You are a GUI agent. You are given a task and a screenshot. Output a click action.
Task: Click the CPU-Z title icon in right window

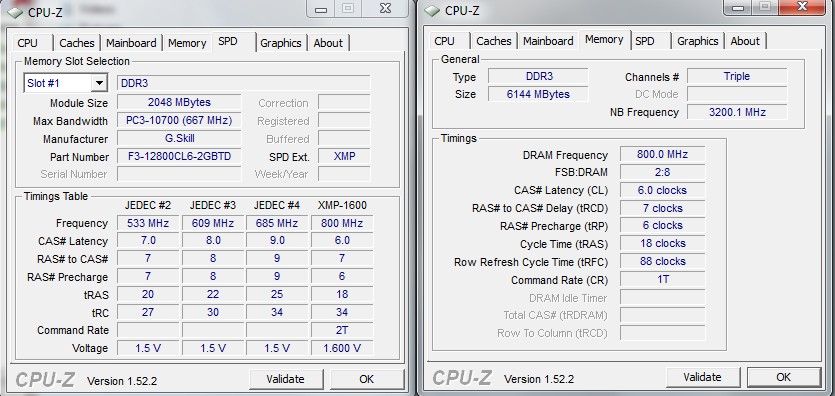click(x=432, y=11)
